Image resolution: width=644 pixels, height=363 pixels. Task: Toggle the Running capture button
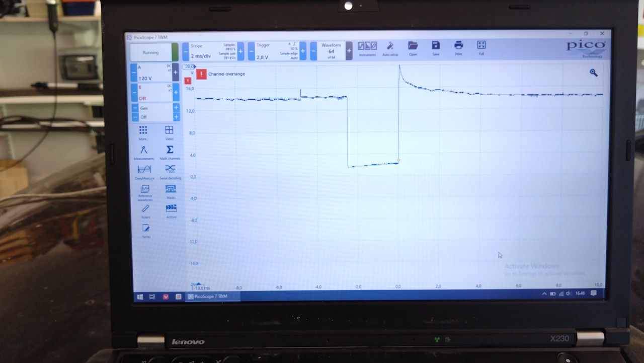point(150,52)
